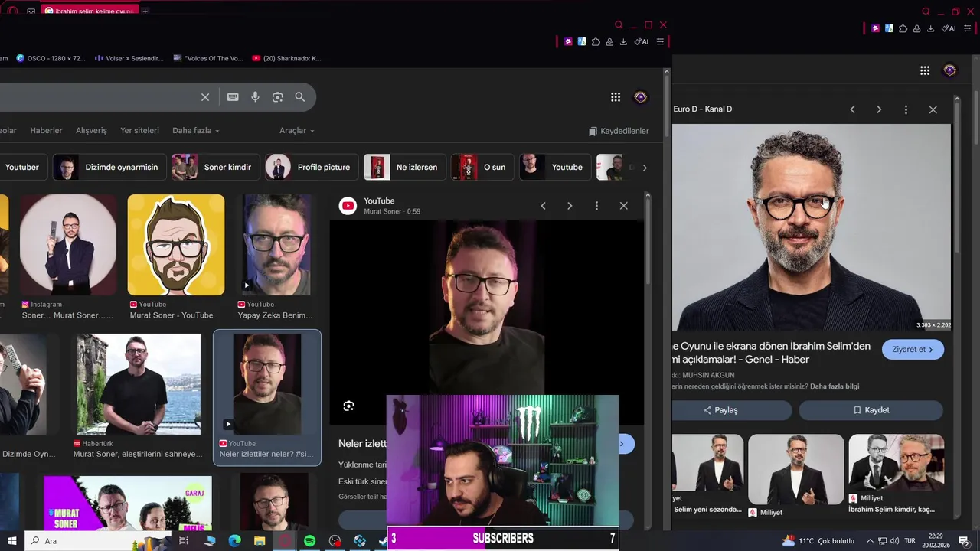Open Microsoft Edge from the taskbar
This screenshot has width=980, height=551.
pos(234,541)
